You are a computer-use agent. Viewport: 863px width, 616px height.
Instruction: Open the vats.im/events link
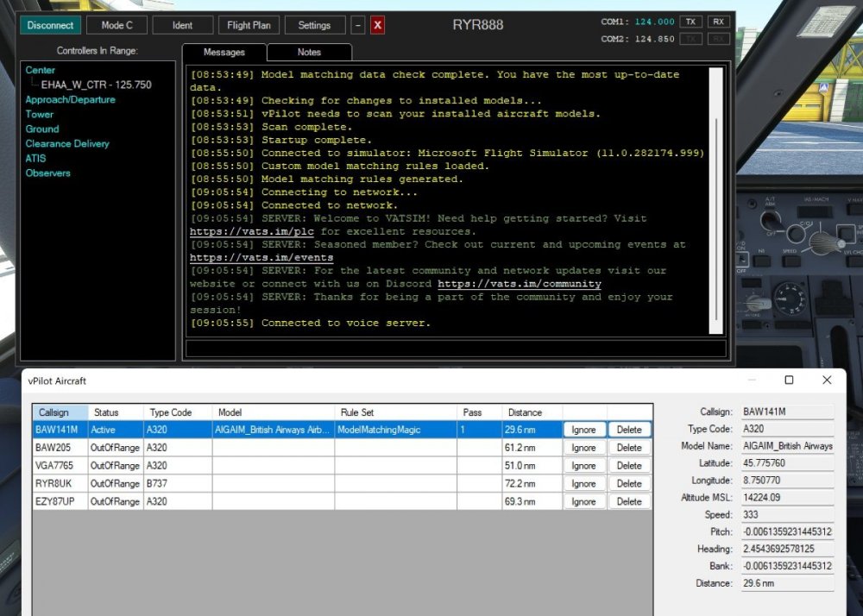(261, 258)
